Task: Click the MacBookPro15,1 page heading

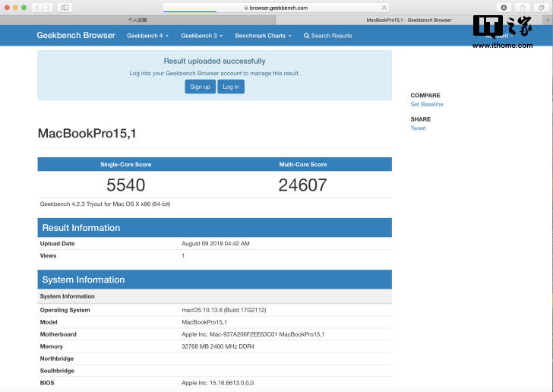Action: [87, 134]
